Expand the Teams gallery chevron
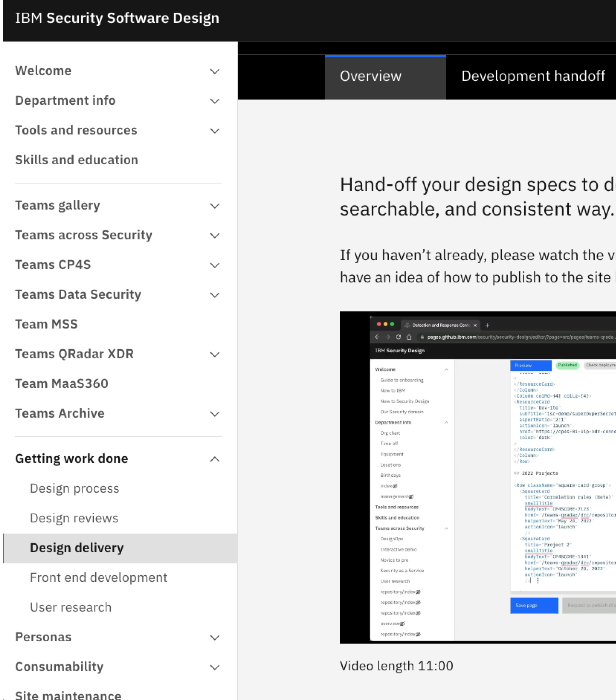 (x=215, y=206)
